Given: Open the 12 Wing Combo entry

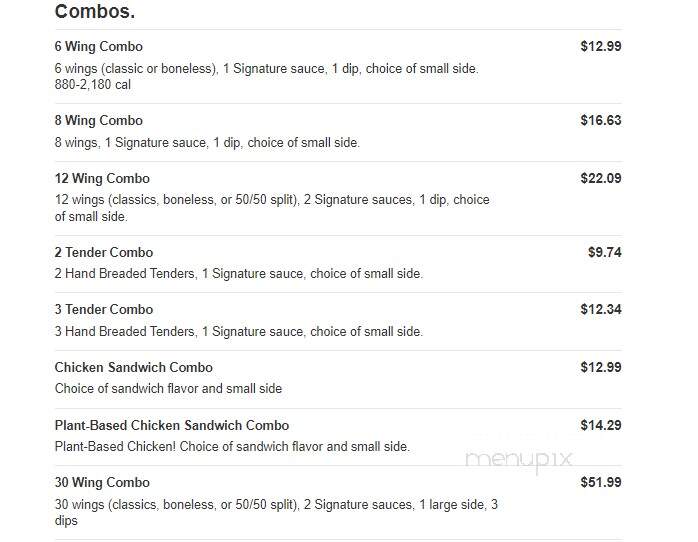Looking at the screenshot, I should click(x=102, y=178).
